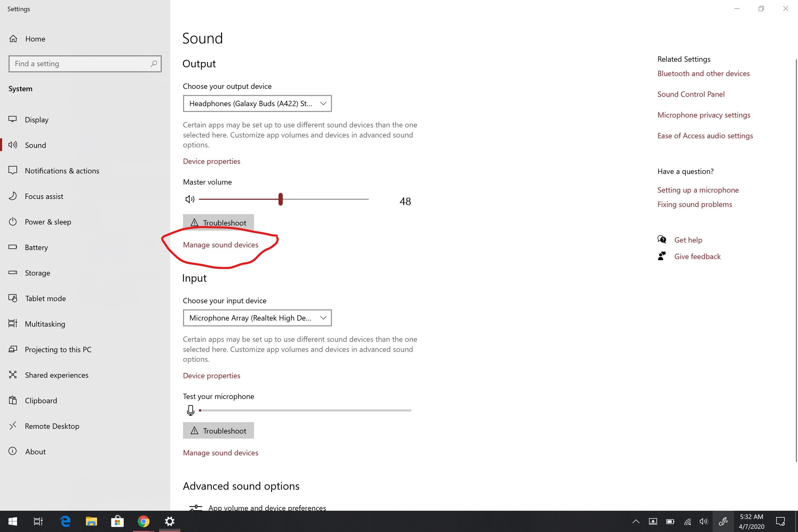The width and height of the screenshot is (798, 532).
Task: Click the search magnifier icon
Action: (154, 64)
